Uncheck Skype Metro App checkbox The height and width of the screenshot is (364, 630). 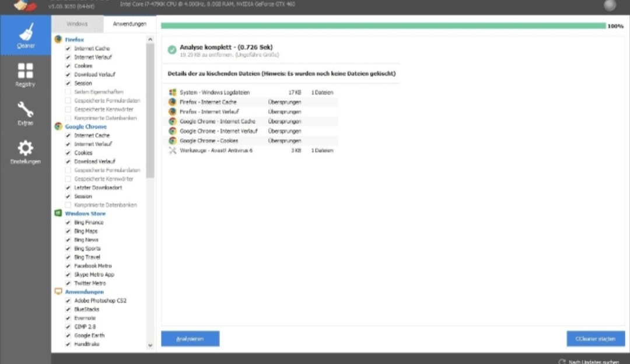coord(68,274)
